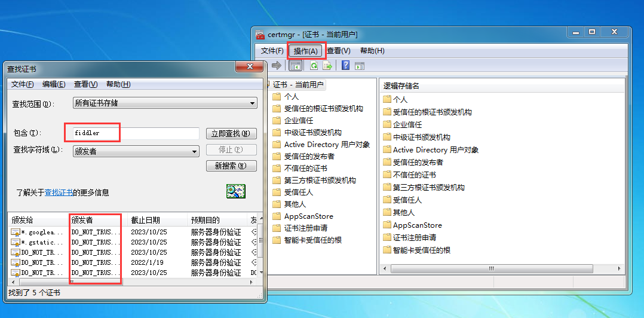Click folder icon of AppScanStore in console tree

point(277,216)
